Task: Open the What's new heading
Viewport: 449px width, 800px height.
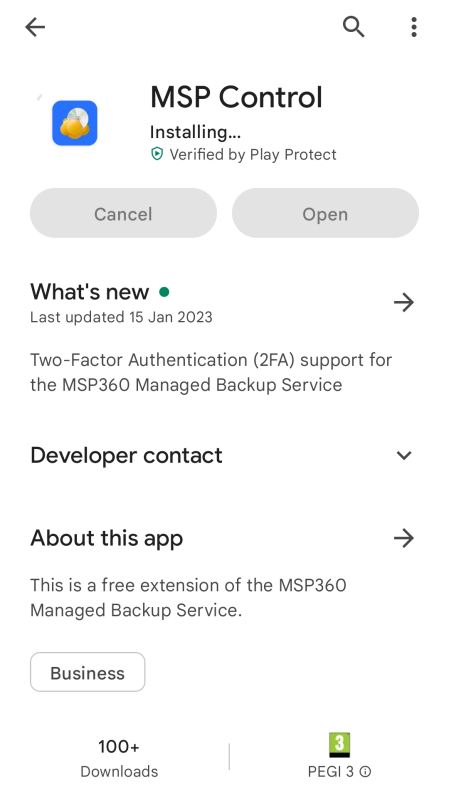Action: point(90,292)
